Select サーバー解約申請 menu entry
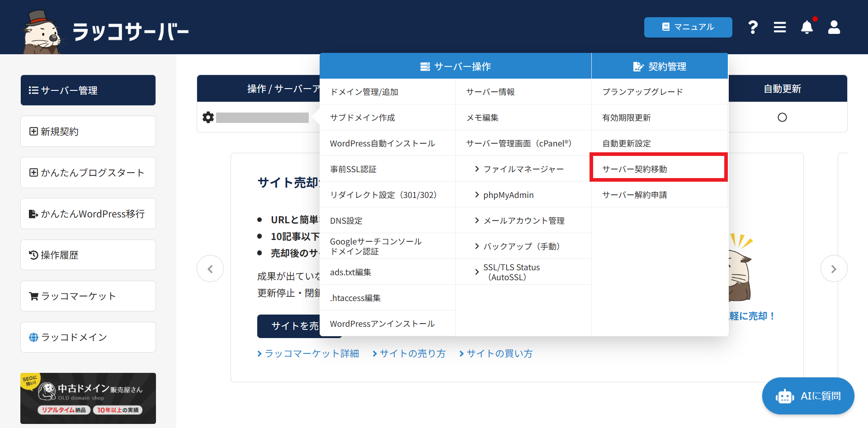Screen dimensions: 868x428 (660, 195)
